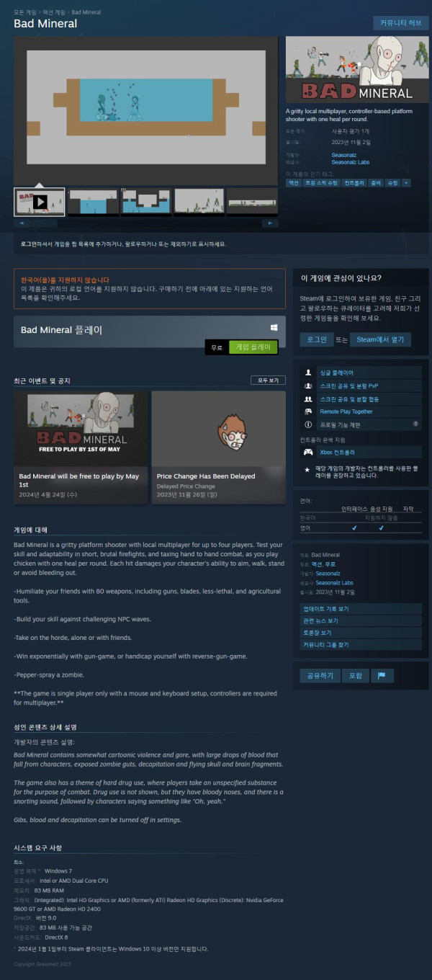Open the Steam에서 열기 button
The height and width of the screenshot is (980, 432).
[380, 339]
